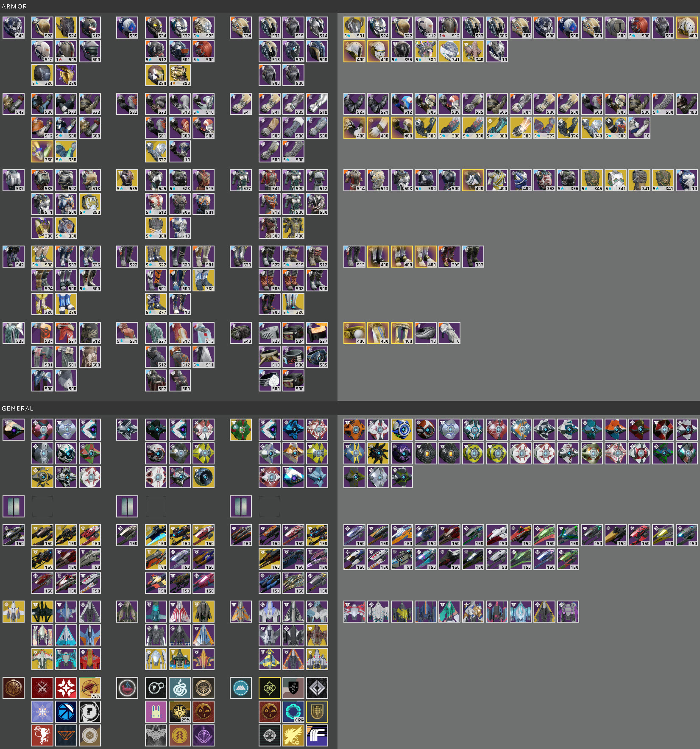Open the emblem showing 75% progress
The height and width of the screenshot is (749, 700).
click(x=90, y=688)
